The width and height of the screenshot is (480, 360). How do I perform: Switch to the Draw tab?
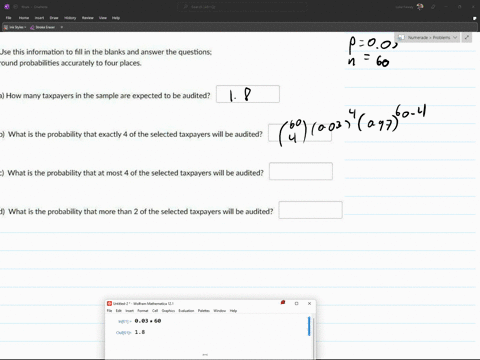[x=54, y=18]
